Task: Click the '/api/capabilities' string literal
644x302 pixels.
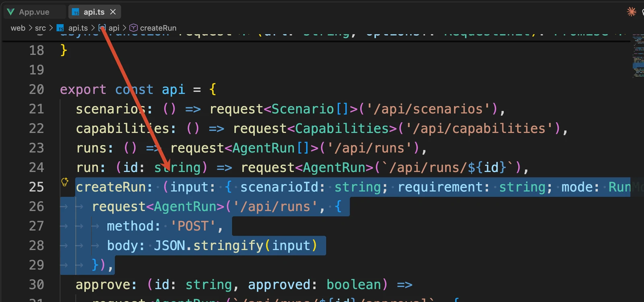Action: [479, 129]
